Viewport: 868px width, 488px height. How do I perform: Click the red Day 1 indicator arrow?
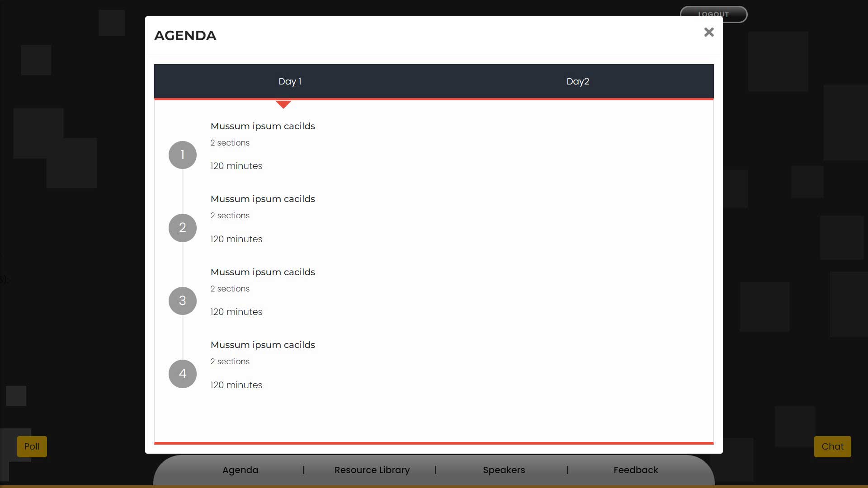coord(283,104)
